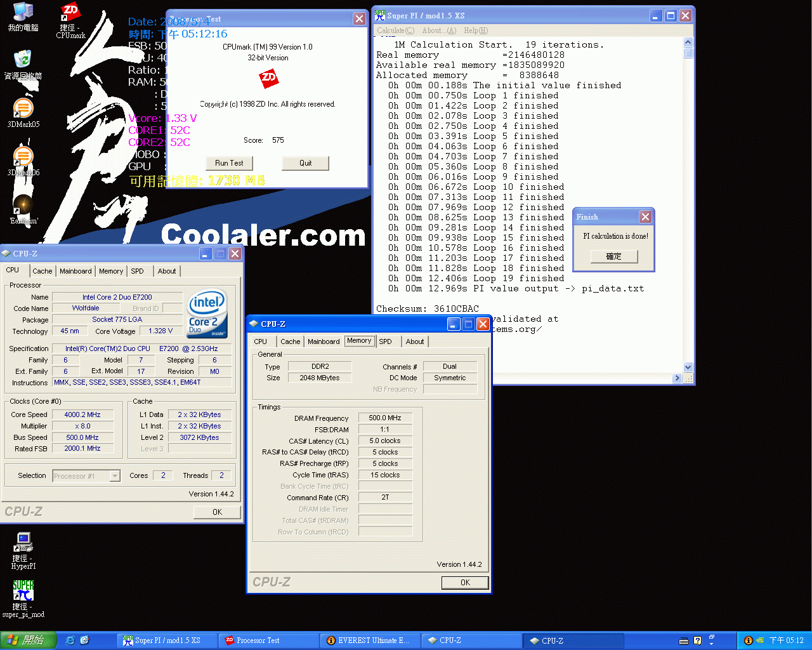
Task: Open the Help menu in Super PI
Action: (x=476, y=30)
